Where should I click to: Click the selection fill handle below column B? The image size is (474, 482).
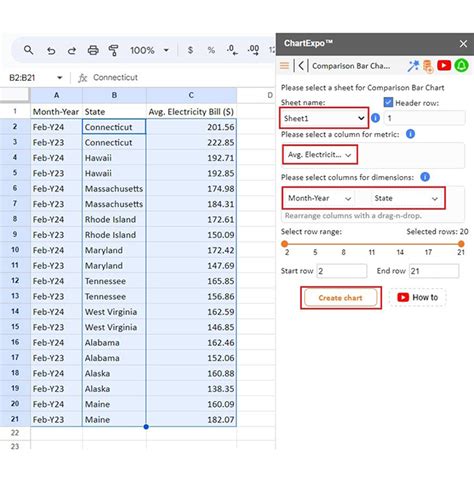pyautogui.click(x=146, y=427)
